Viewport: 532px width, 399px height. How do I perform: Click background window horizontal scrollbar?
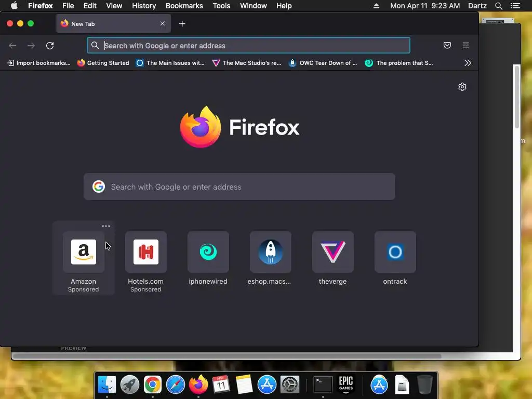tap(228, 356)
